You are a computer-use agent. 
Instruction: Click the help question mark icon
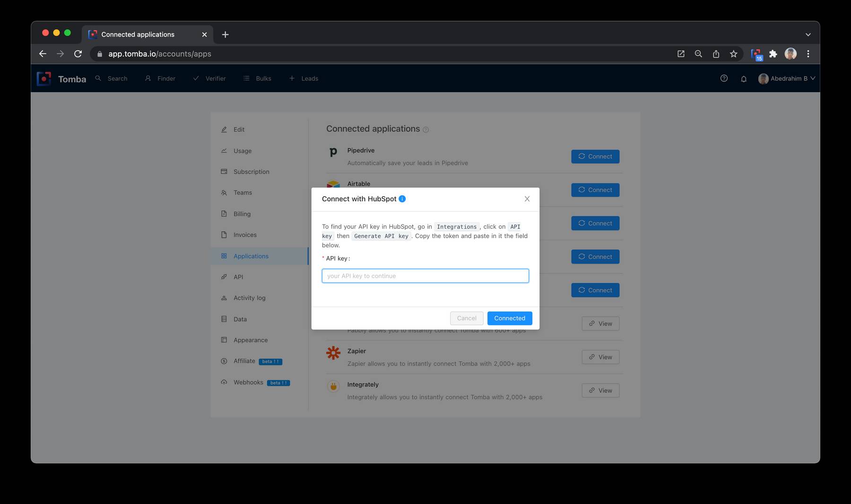724,78
